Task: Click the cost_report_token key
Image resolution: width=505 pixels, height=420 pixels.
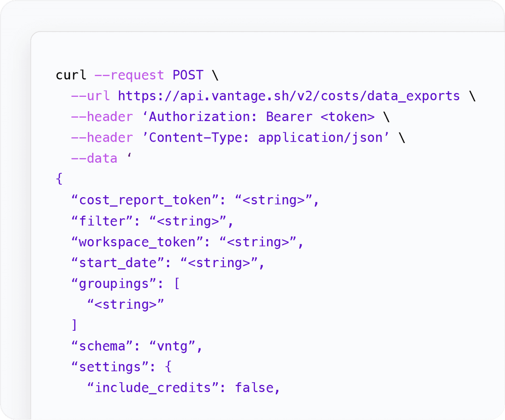Action: [x=145, y=200]
